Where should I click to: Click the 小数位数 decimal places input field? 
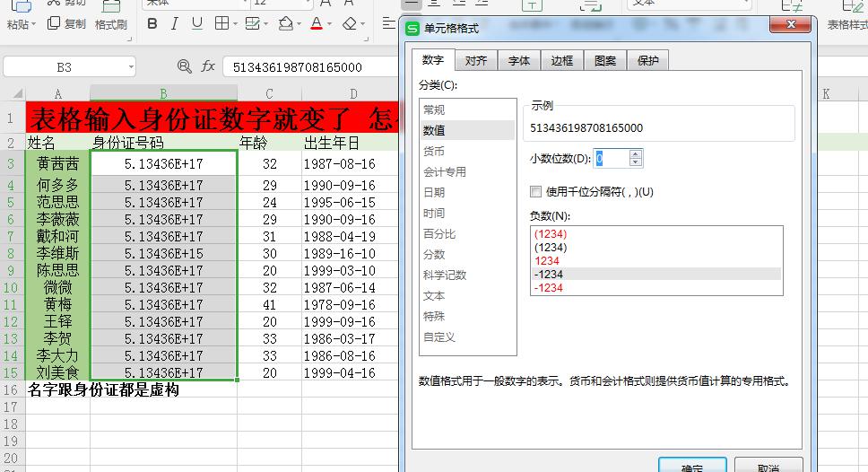click(612, 159)
